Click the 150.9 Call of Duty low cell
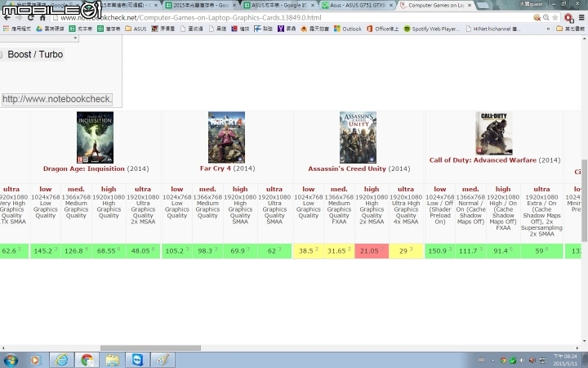The width and height of the screenshot is (588, 368). pyautogui.click(x=440, y=251)
